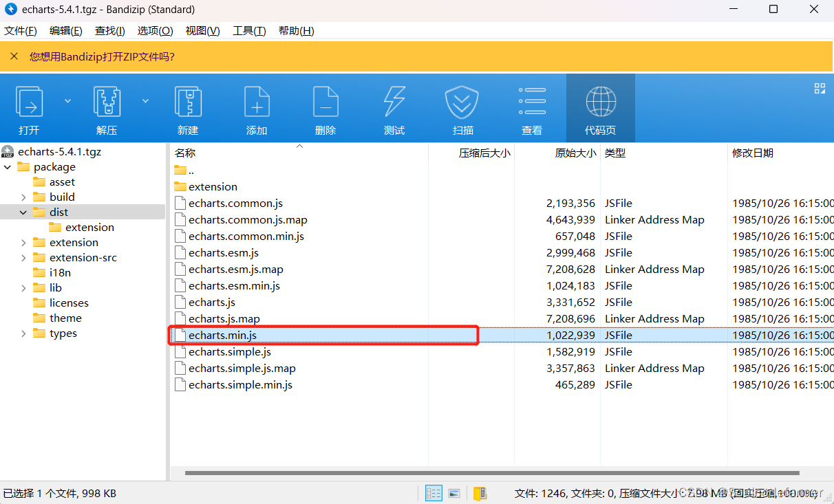
Task: Collapse the dist folder in tree
Action: (23, 212)
